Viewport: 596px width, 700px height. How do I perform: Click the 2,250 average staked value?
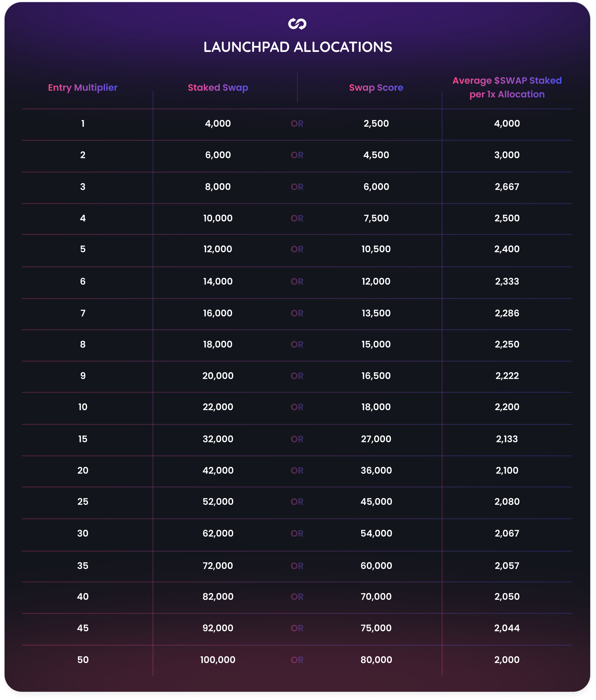507,345
